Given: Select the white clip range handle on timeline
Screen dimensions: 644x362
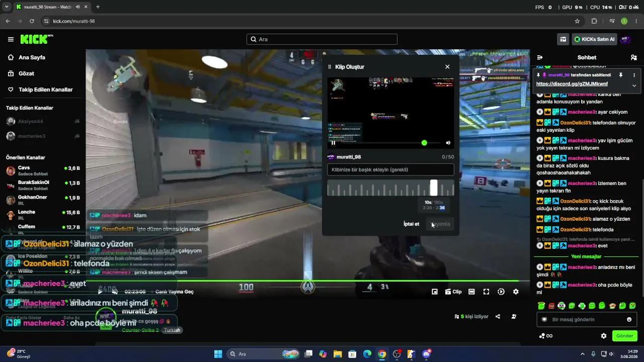Looking at the screenshot, I should [434, 188].
